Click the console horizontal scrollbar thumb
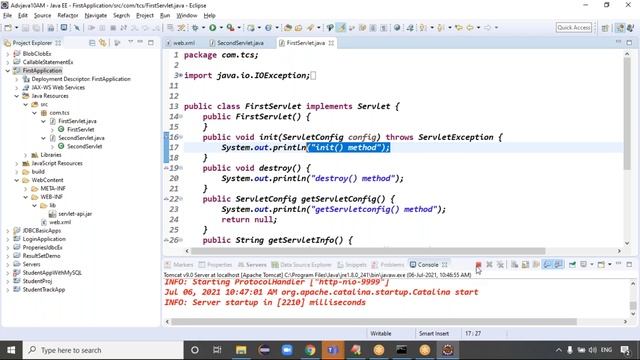Viewport: 640px width, 360px height. tap(374, 322)
